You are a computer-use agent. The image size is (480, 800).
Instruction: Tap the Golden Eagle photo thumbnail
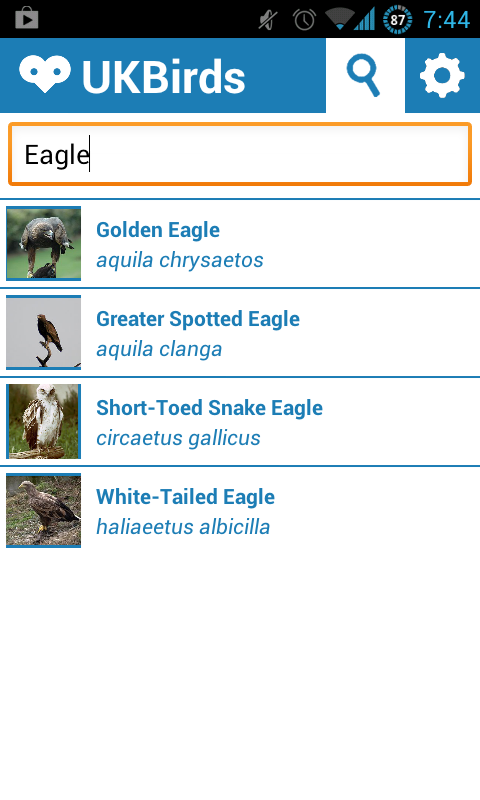43,243
